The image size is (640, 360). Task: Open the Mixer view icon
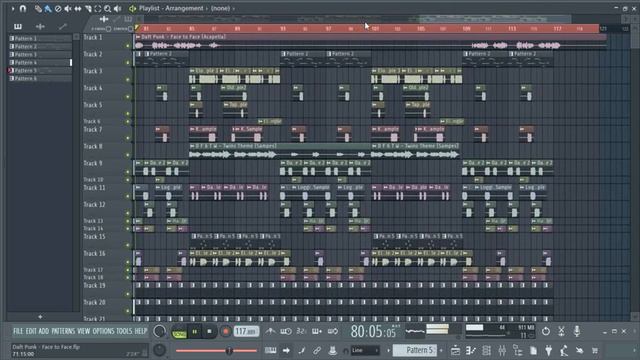point(502,350)
